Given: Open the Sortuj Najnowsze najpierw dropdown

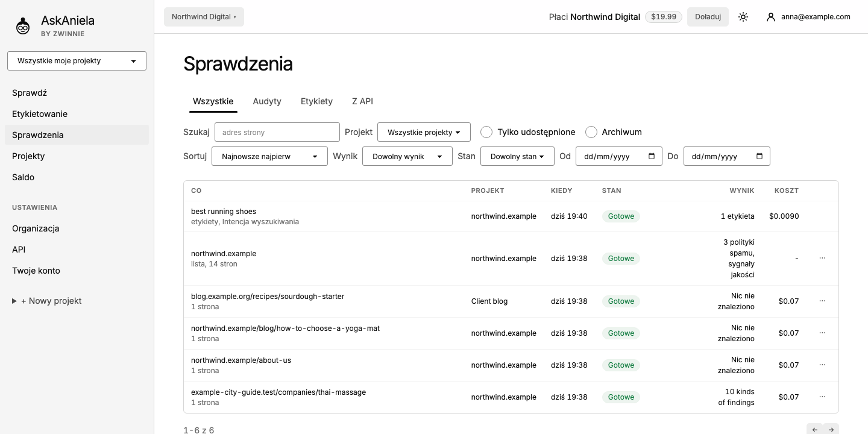Looking at the screenshot, I should (269, 156).
